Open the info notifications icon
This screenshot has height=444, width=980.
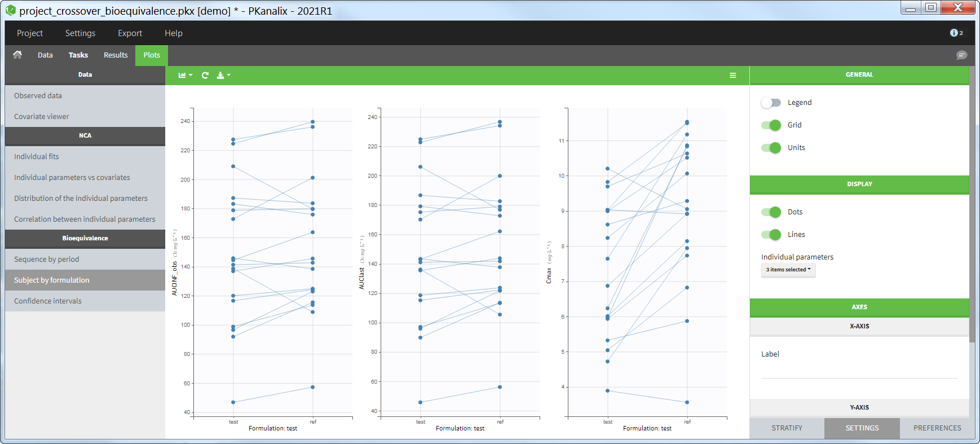tap(956, 33)
